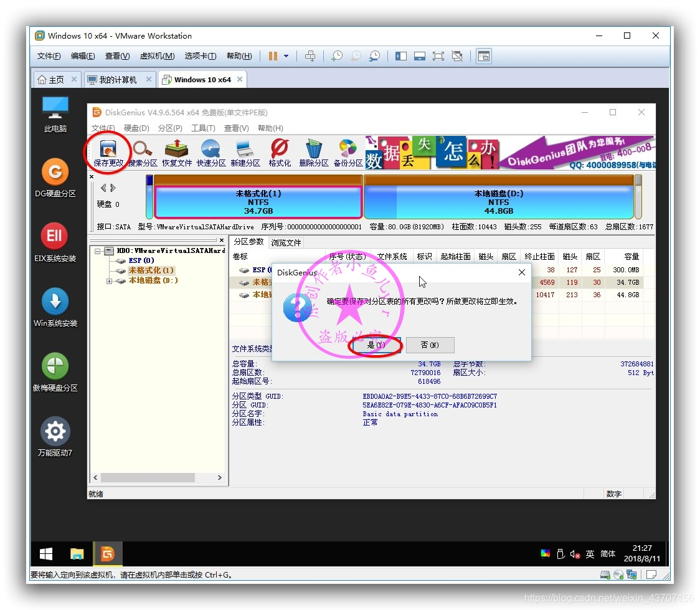Click the VMware unity mode icon

click(x=457, y=56)
